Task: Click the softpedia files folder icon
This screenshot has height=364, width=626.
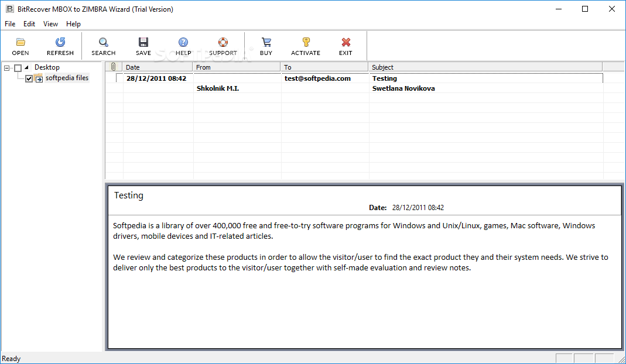Action: click(38, 78)
